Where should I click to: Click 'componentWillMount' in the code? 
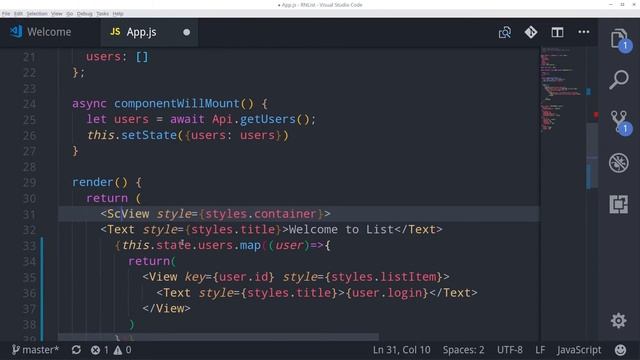(177, 103)
